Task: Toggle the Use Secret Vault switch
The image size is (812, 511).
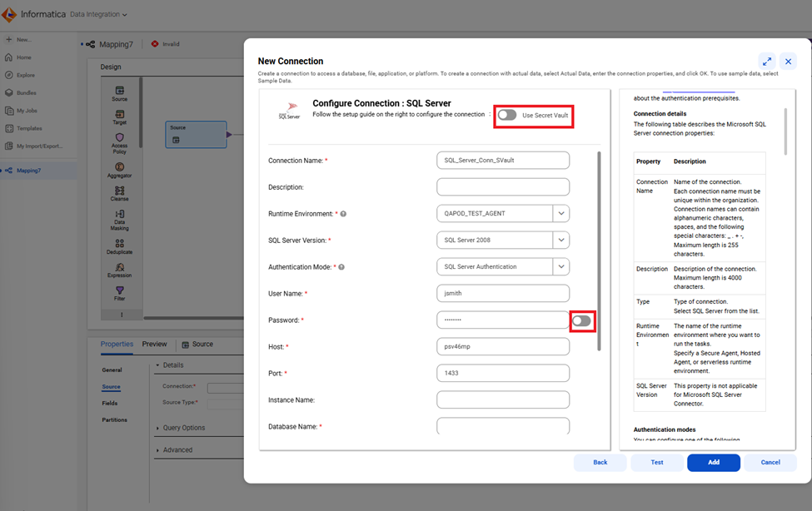Action: tap(507, 115)
